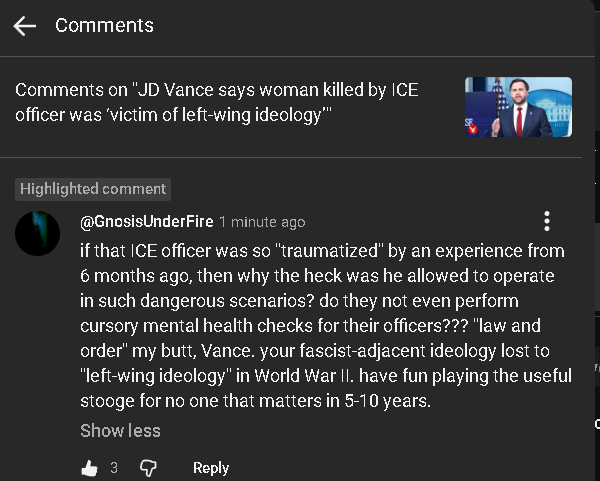Like the comment with thumbs up
This screenshot has width=600, height=481.
(x=89, y=468)
